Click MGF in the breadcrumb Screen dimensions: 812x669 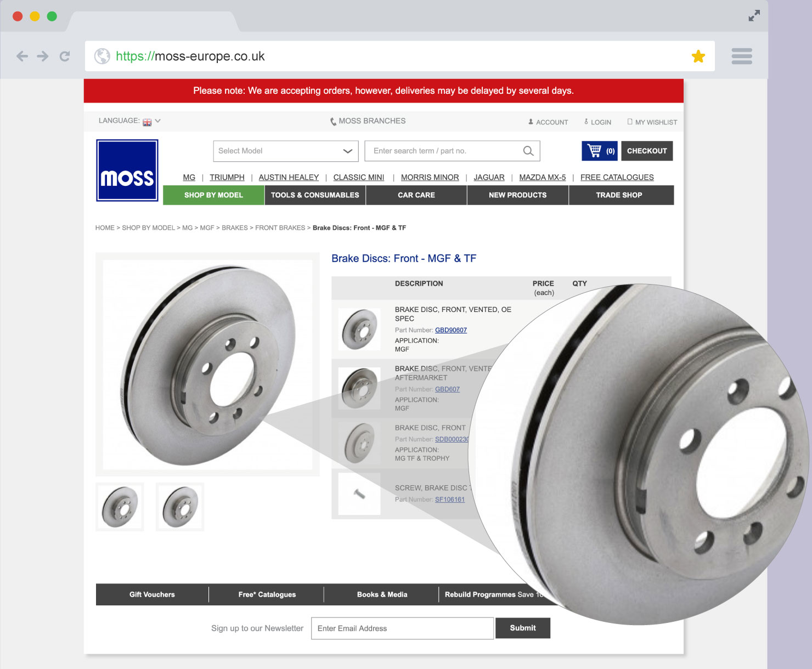(x=207, y=228)
